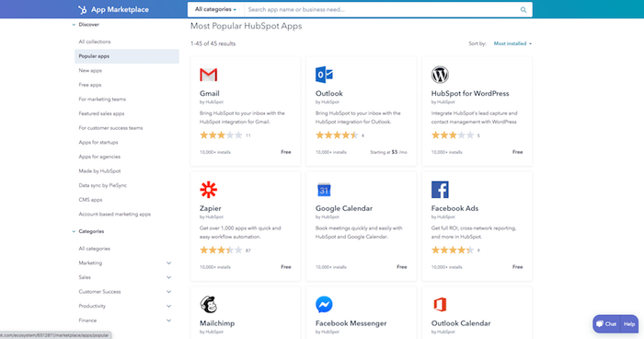644x339 pixels.
Task: Select Popular apps in sidebar
Action: coord(127,56)
